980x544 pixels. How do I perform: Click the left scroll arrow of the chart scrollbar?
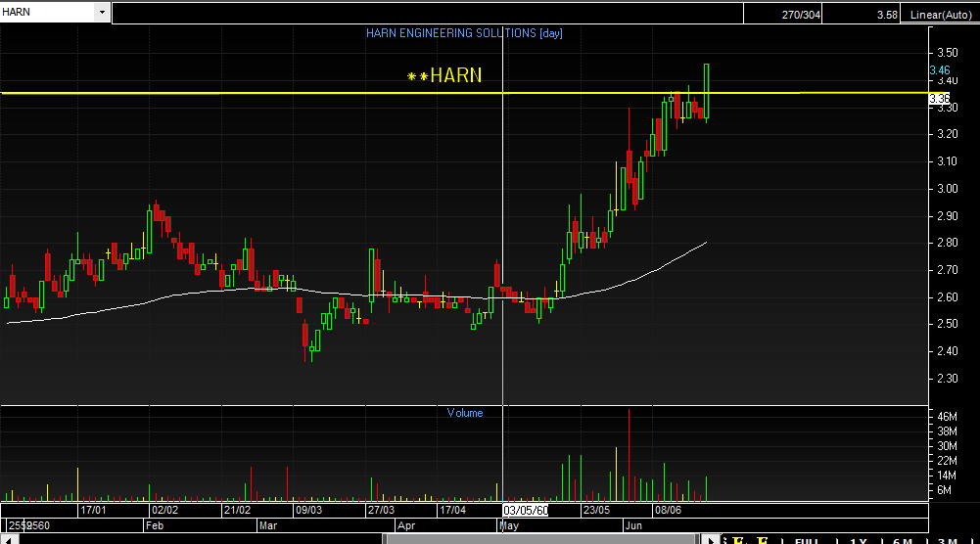[10, 540]
